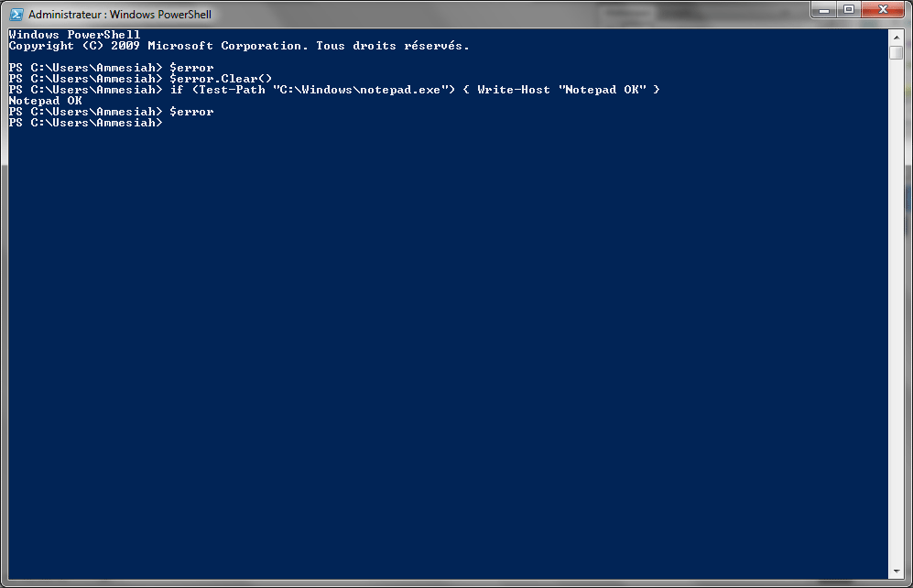Click the second '$error' command after Notepad OK
This screenshot has height=588, width=913.
point(191,111)
